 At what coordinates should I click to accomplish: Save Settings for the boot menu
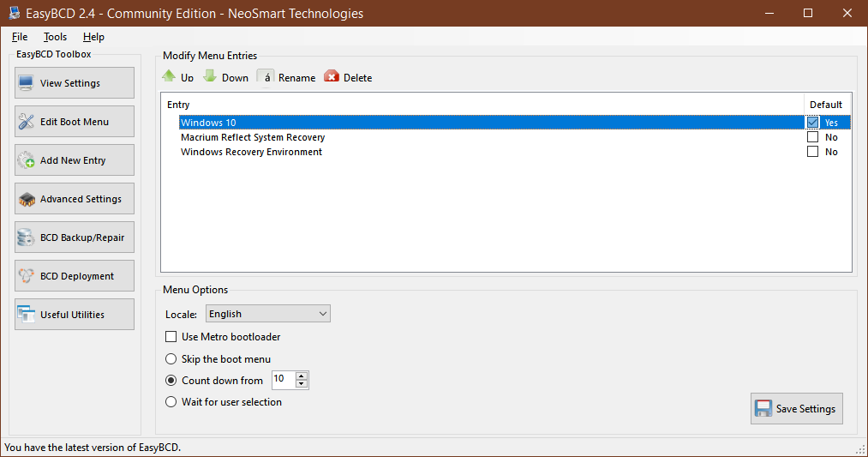pos(797,409)
